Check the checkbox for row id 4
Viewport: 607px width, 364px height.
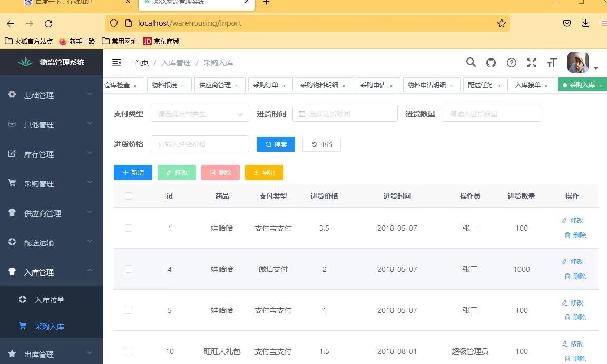(x=129, y=269)
